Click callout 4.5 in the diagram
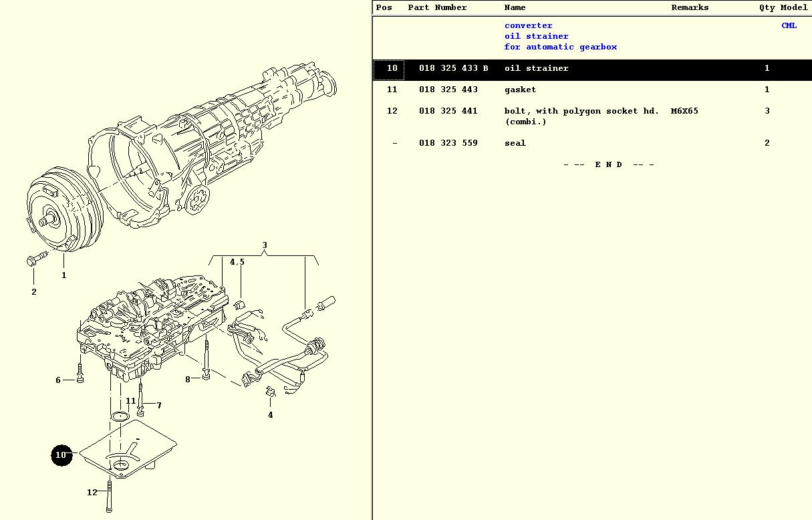 (x=237, y=262)
